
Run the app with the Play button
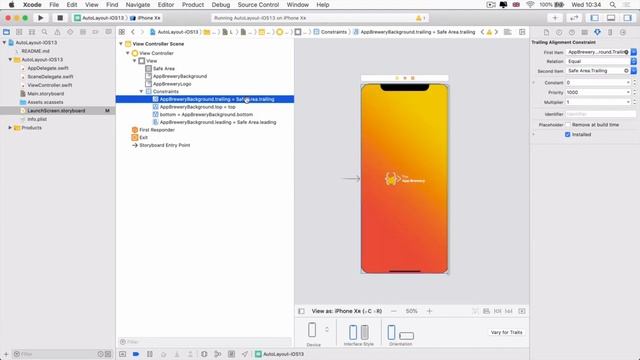40,18
